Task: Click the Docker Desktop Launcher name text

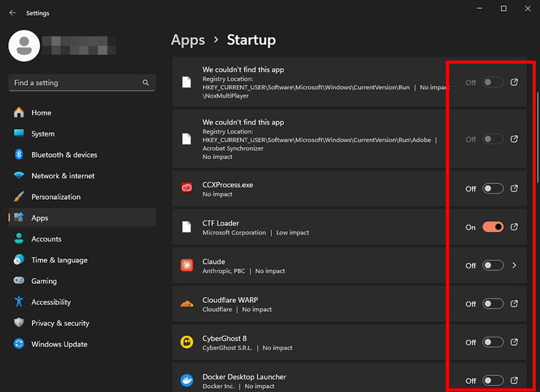Action: (x=244, y=377)
